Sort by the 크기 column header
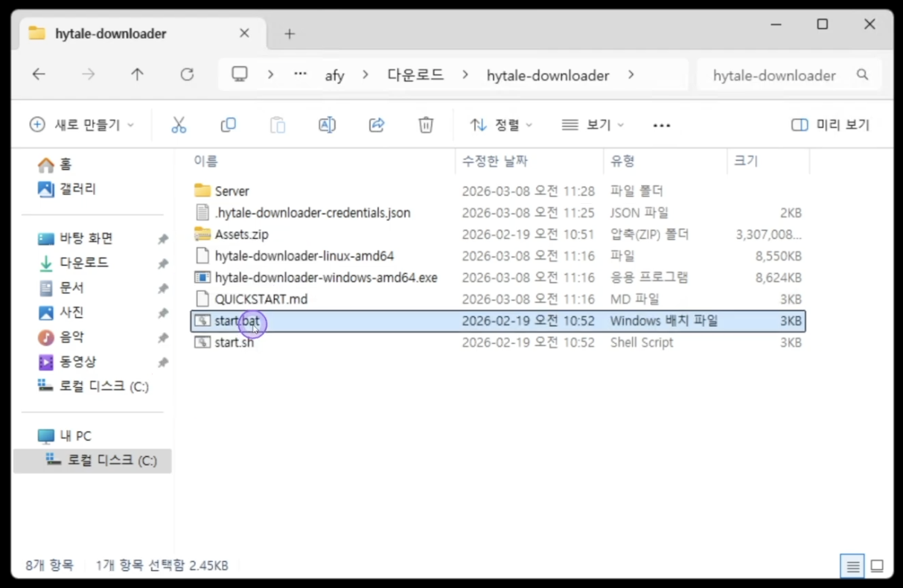Viewport: 903px width, 588px height. (746, 161)
